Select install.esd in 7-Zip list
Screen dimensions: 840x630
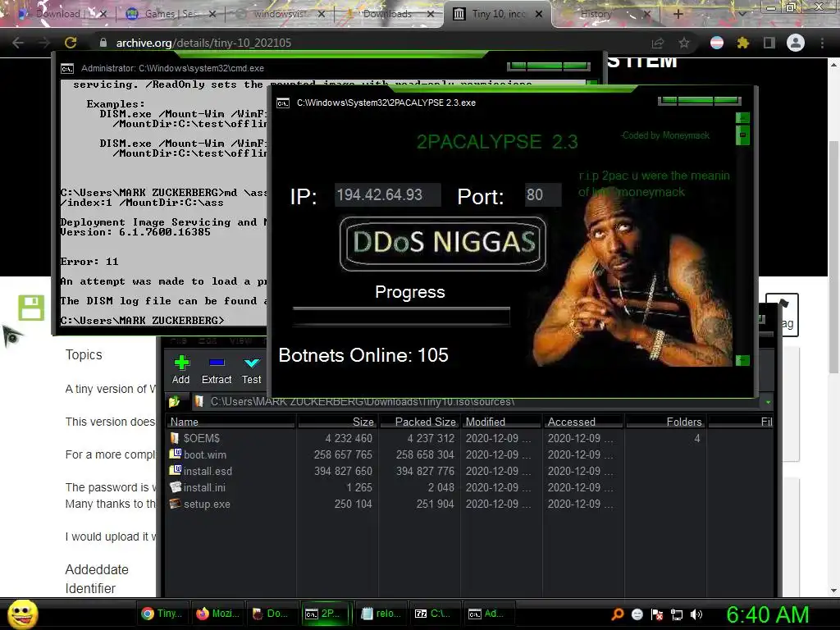470,472
